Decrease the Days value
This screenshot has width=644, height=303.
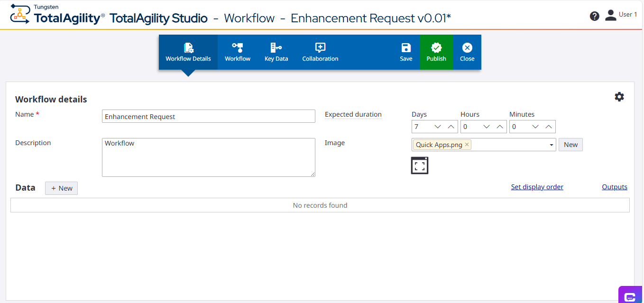438,127
